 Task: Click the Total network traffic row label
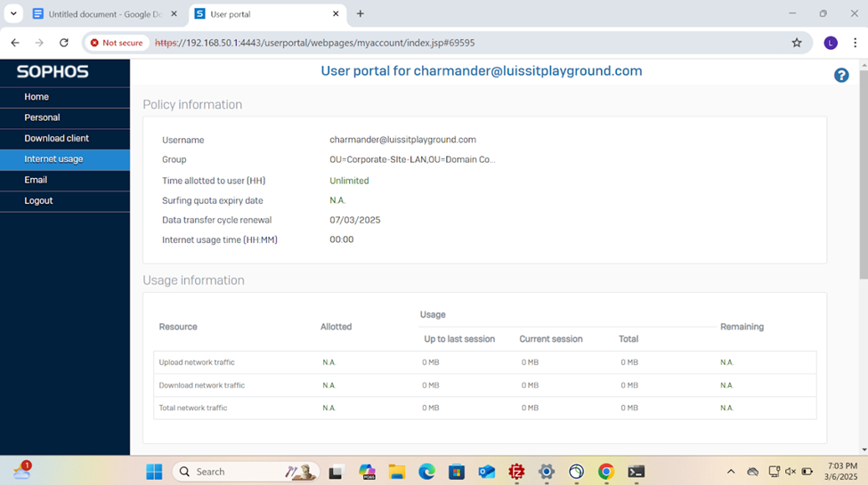point(192,408)
